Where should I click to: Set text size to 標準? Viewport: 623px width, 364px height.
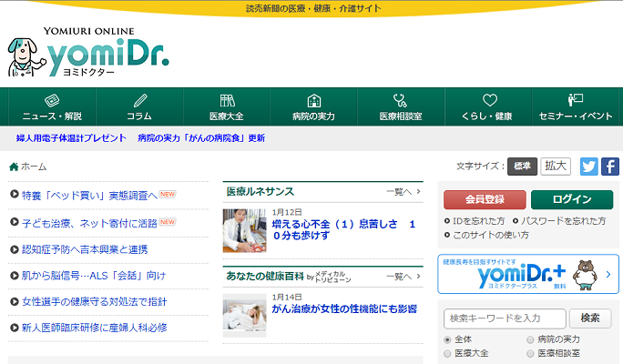click(522, 167)
